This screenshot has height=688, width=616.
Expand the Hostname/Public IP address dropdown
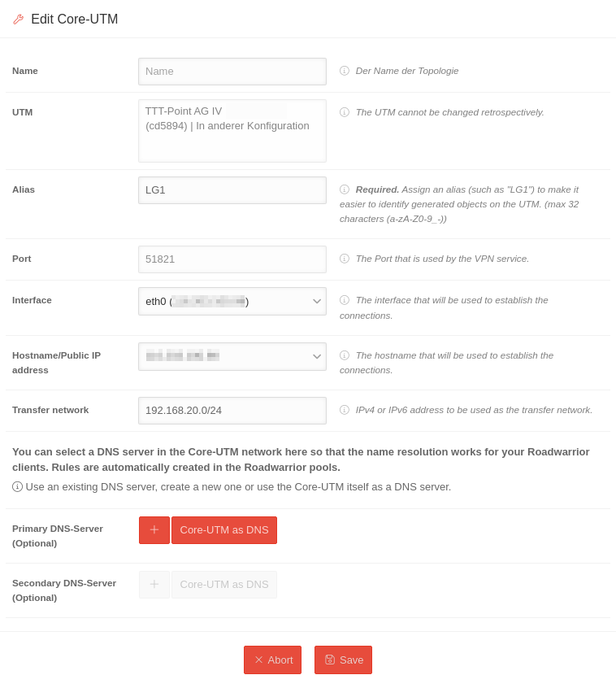[232, 356]
